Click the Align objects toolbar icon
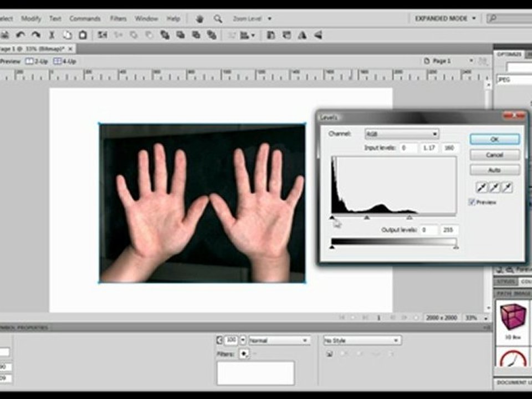This screenshot has height=399, width=532. point(247,35)
